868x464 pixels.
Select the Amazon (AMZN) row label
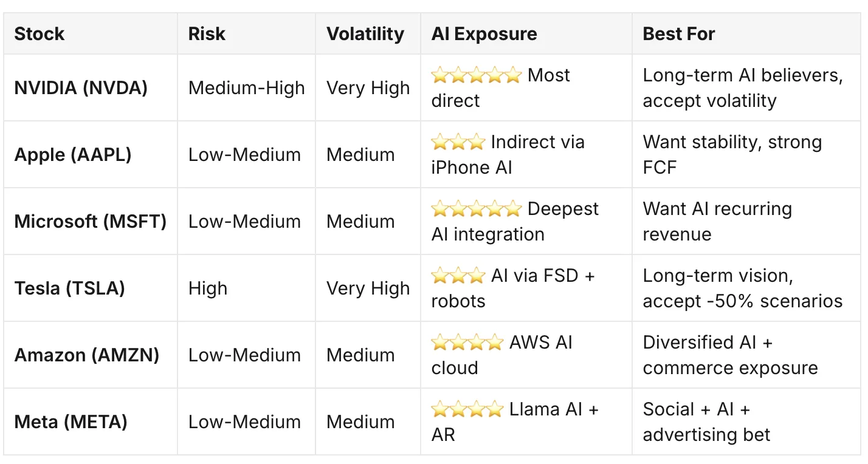[x=87, y=355]
